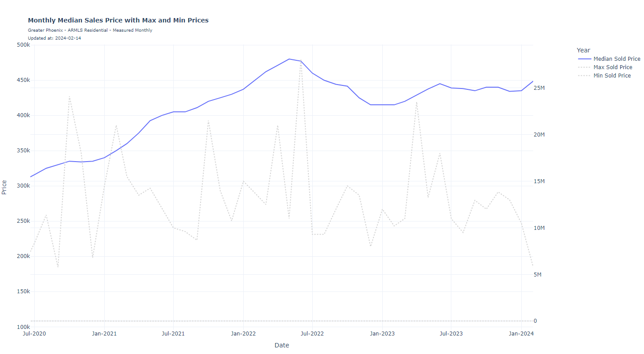Toggle Min Sold Price in legend
This screenshot has height=354, width=644.
tap(612, 76)
